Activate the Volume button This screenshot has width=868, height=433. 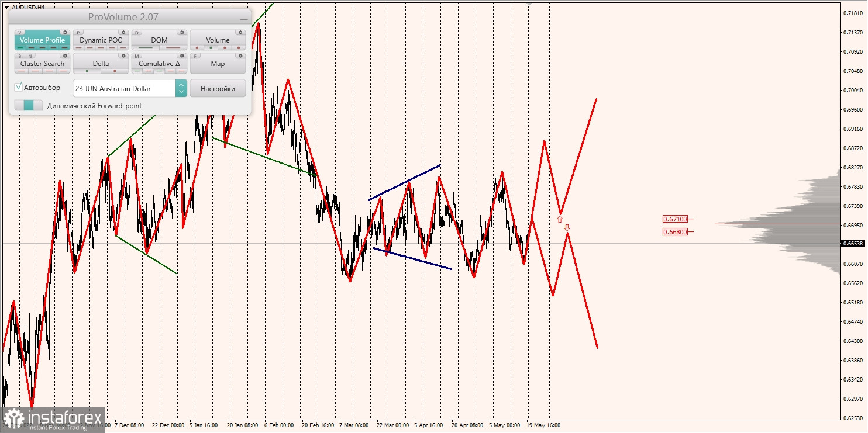(218, 40)
